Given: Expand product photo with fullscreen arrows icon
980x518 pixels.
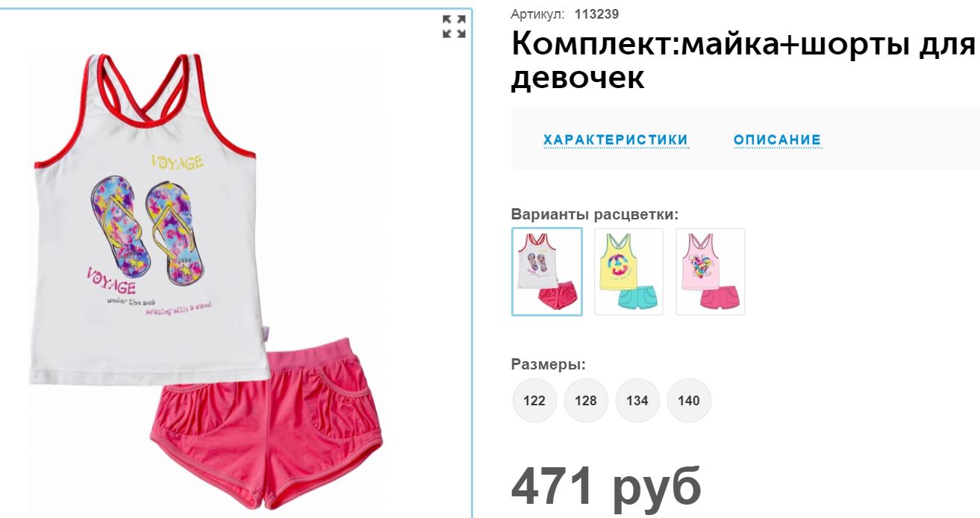Looking at the screenshot, I should click(x=454, y=26).
